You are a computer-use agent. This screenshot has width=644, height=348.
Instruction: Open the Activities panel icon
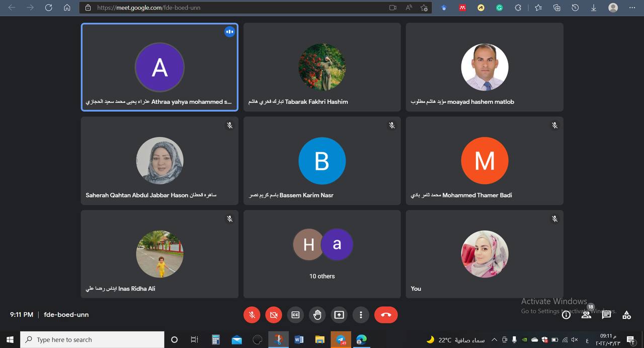[626, 315]
